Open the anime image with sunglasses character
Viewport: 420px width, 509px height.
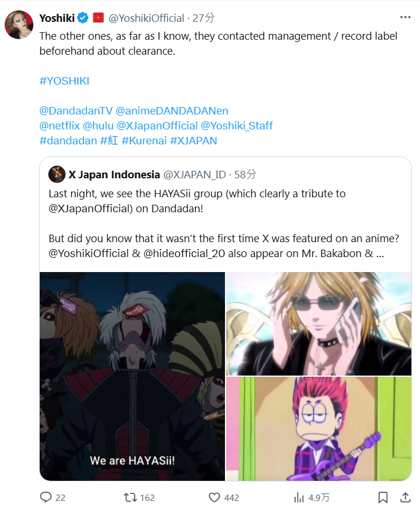(319, 324)
